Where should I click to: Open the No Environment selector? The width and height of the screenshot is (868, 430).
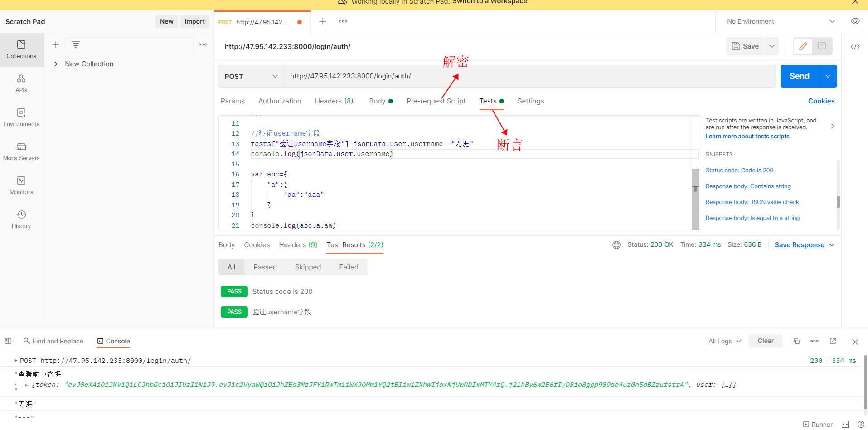point(781,21)
